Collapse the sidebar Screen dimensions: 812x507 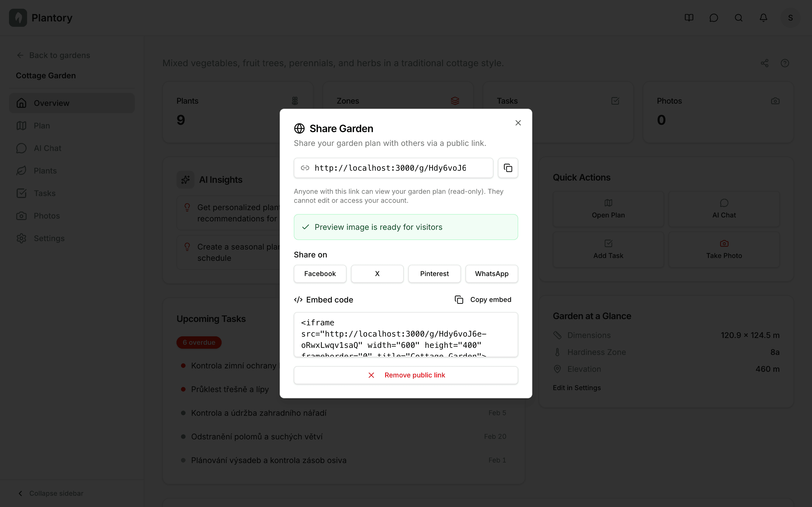click(50, 493)
